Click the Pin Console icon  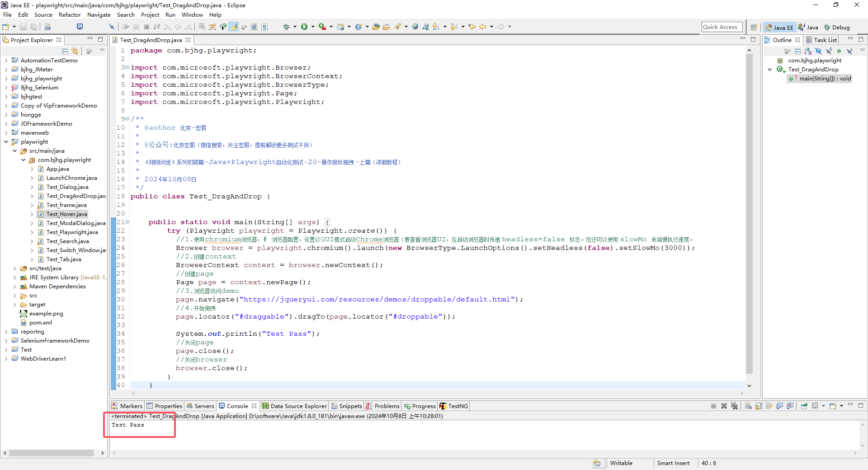pos(804,406)
